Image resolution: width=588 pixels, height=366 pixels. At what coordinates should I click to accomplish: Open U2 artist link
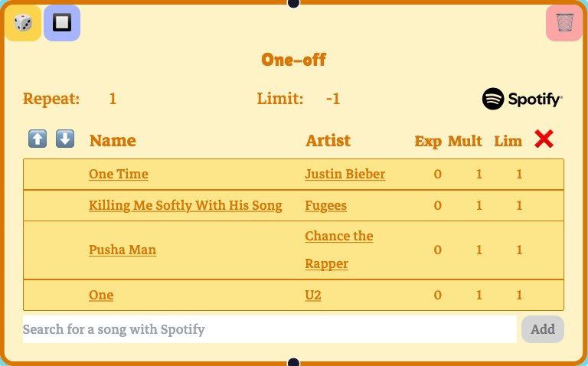[313, 295]
